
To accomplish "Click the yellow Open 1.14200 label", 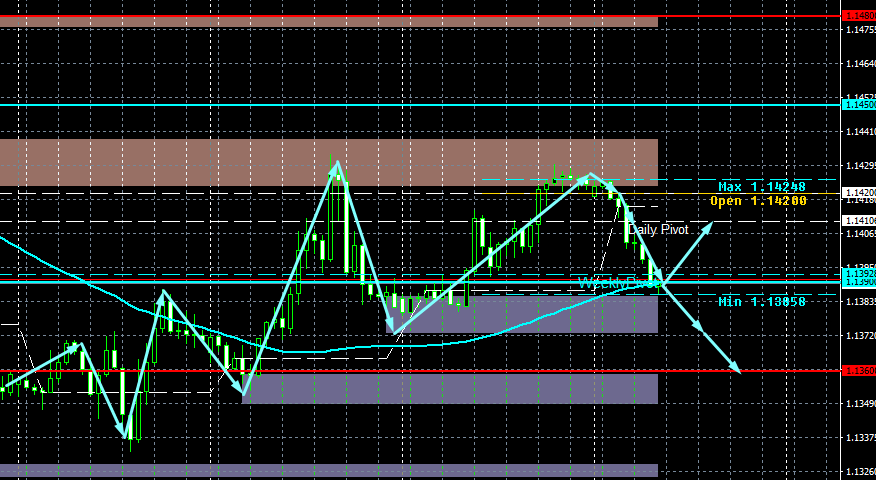I will coord(758,201).
